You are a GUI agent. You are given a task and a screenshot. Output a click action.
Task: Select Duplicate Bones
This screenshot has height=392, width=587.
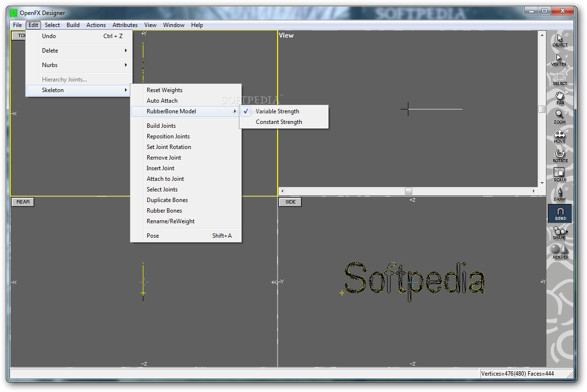[x=186, y=200]
